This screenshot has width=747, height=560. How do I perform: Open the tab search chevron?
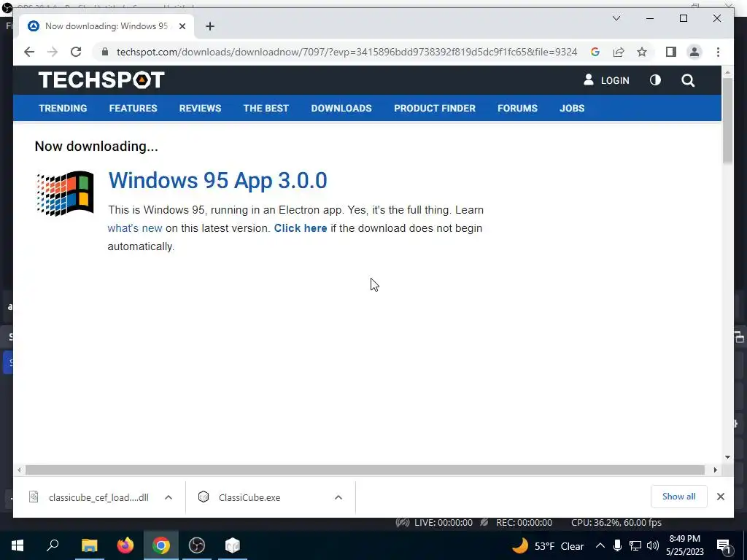pyautogui.click(x=616, y=18)
